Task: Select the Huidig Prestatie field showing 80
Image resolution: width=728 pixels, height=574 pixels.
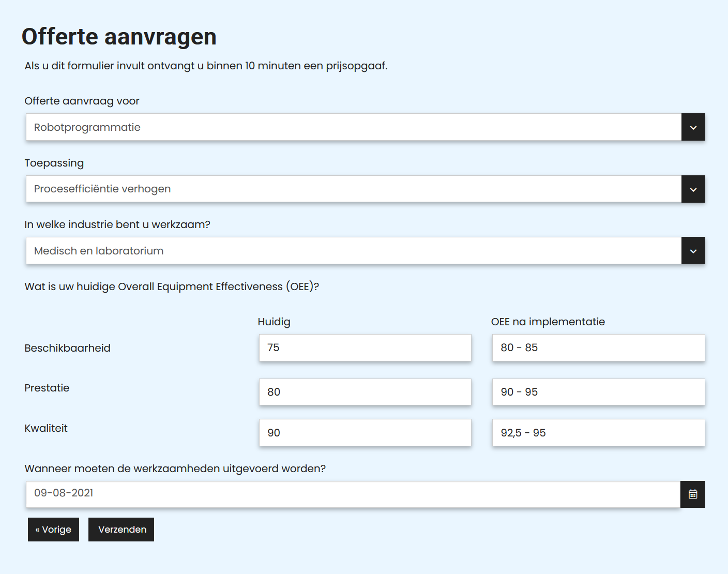Action: 365,392
